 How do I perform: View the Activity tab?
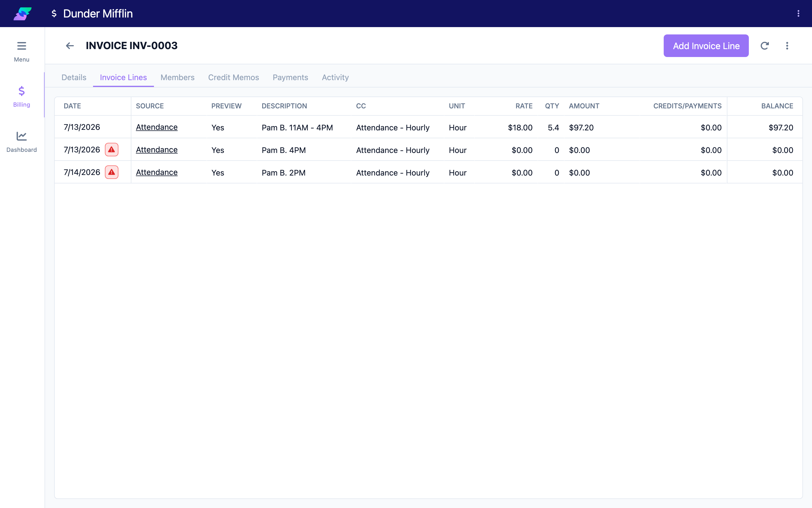(335, 77)
